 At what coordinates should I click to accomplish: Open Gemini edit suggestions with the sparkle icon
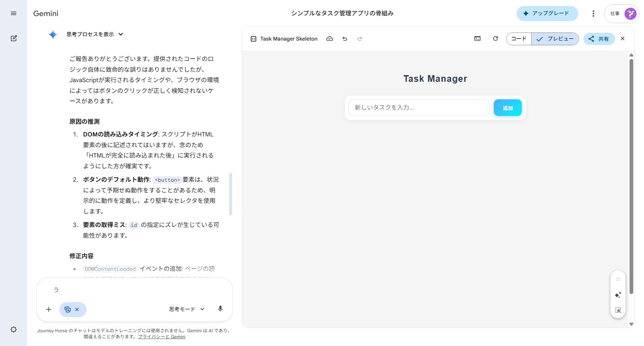[x=618, y=295]
